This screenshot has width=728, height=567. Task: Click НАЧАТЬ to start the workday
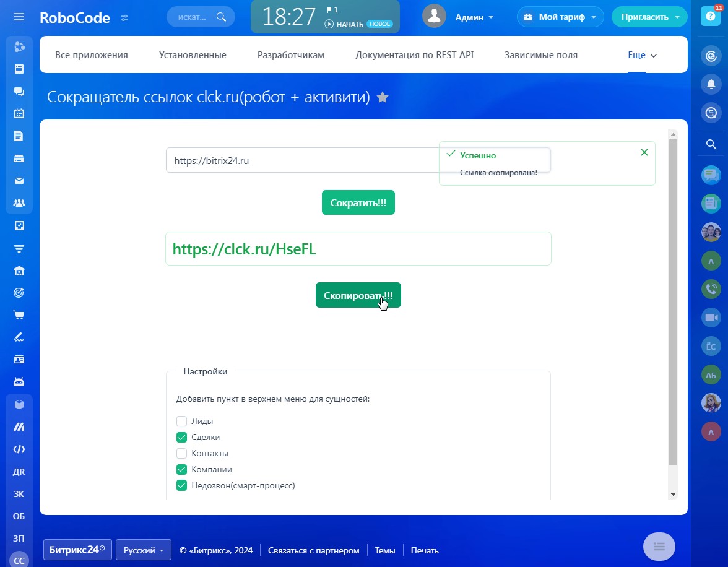(344, 24)
